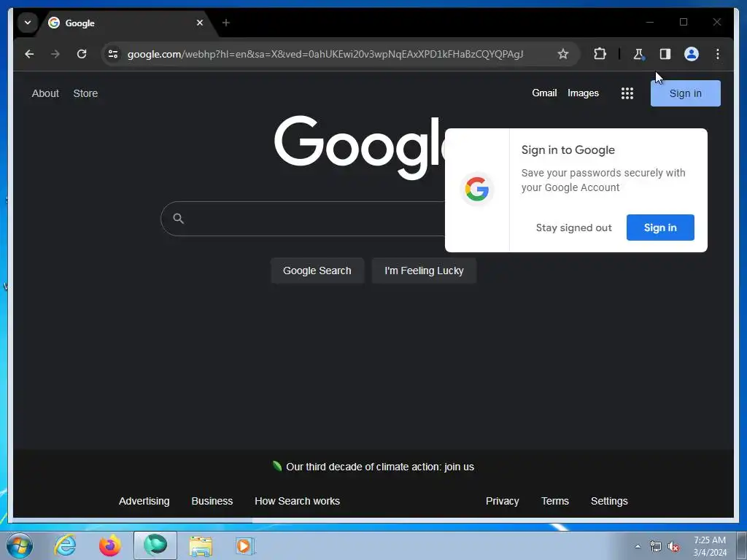Click the search magnifier icon
The height and width of the screenshot is (560, 747).
179,219
